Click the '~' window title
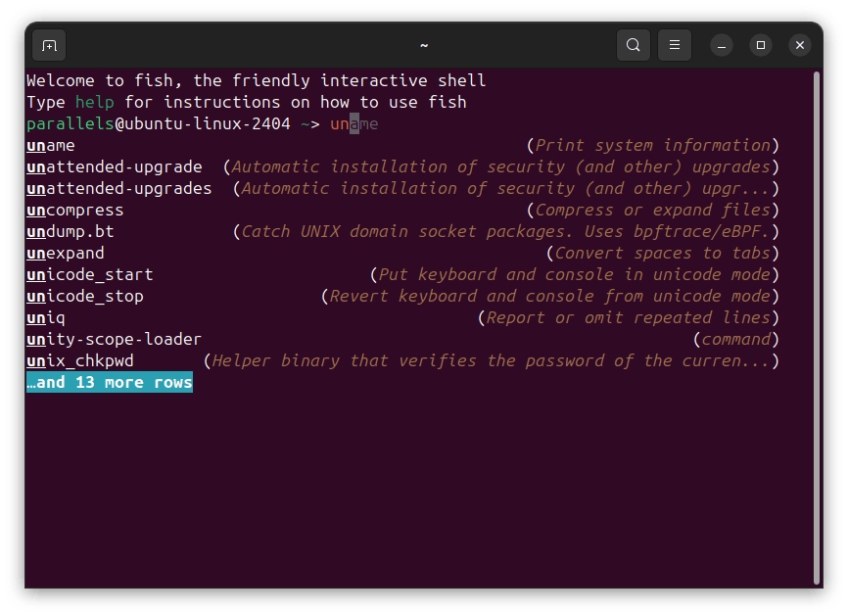This screenshot has width=848, height=616. [424, 45]
